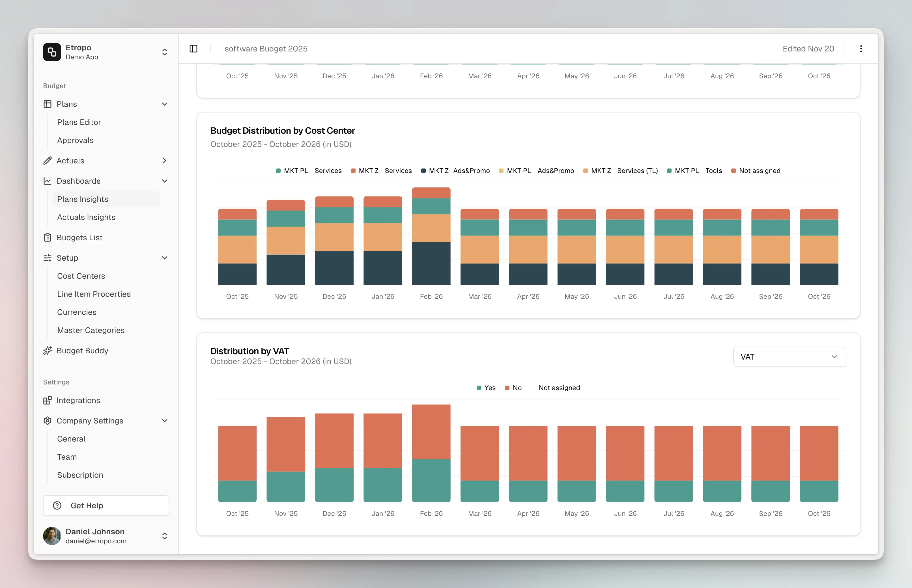912x588 pixels.
Task: Go to Plans Editor
Action: click(x=79, y=122)
